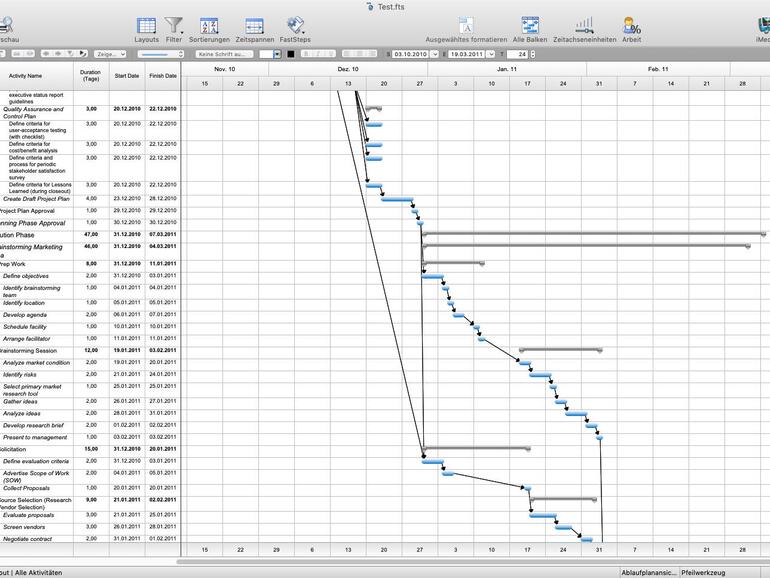
Task: Select the Negotiate contract activity
Action: pyautogui.click(x=27, y=539)
